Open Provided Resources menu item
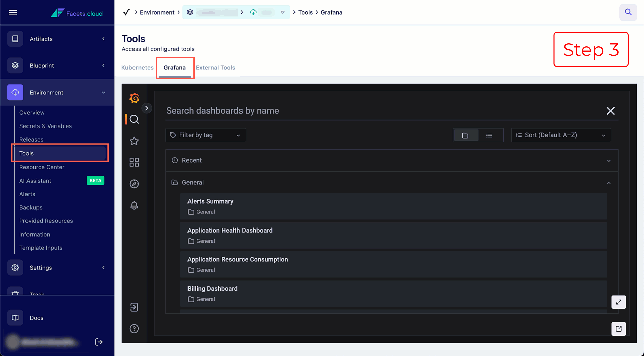Screen dimensions: 644x356 point(46,221)
